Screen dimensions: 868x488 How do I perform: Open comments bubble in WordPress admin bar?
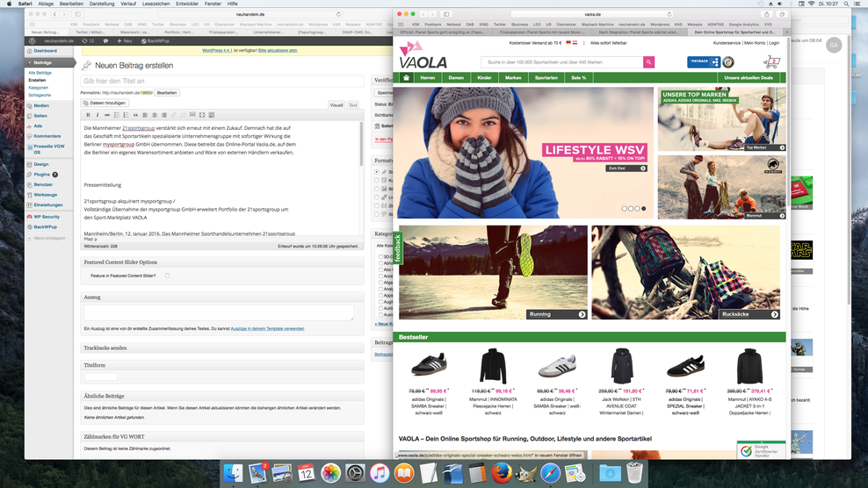[105, 41]
